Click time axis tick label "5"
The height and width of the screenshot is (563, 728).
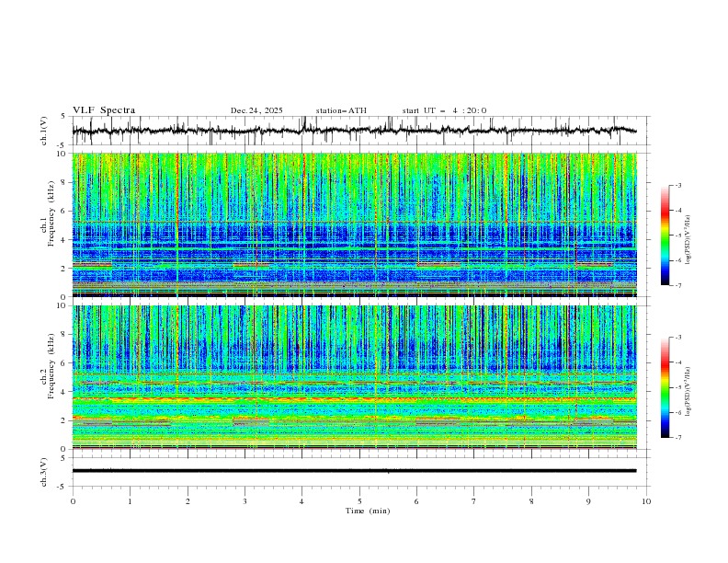pyautogui.click(x=359, y=501)
